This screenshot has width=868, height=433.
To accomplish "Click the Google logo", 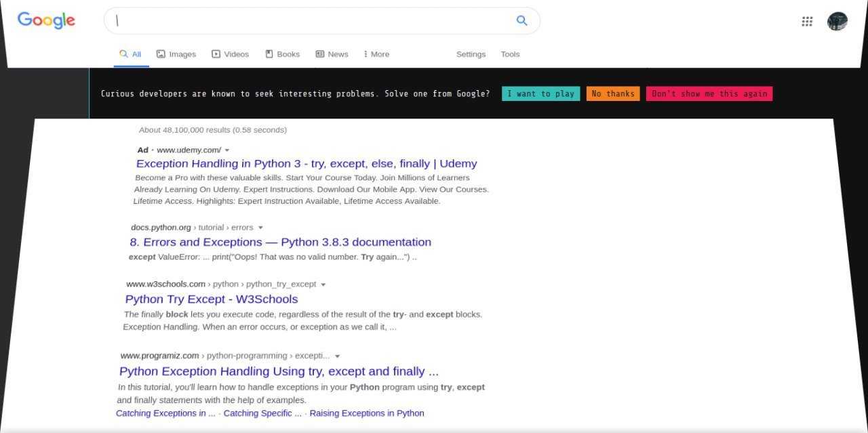I will point(46,20).
